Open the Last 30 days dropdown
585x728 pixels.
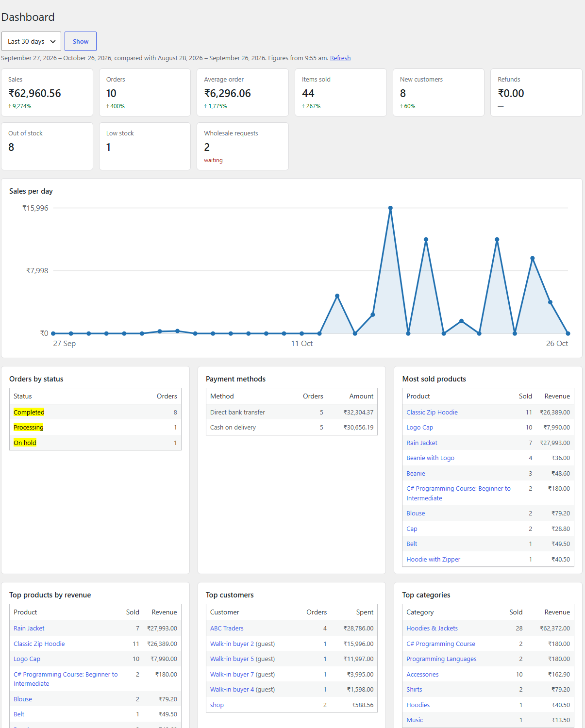click(x=32, y=41)
